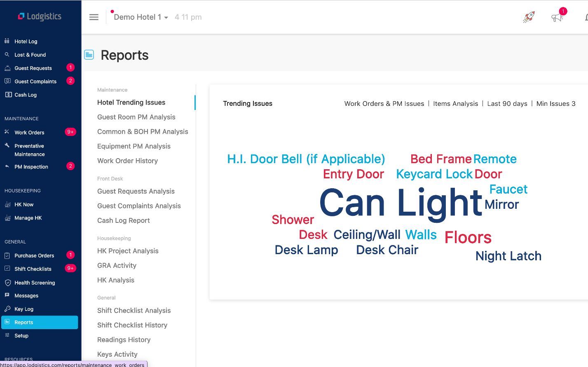Screen dimensions: 588x367
Task: Open Messages in the sidebar
Action: [26, 296]
